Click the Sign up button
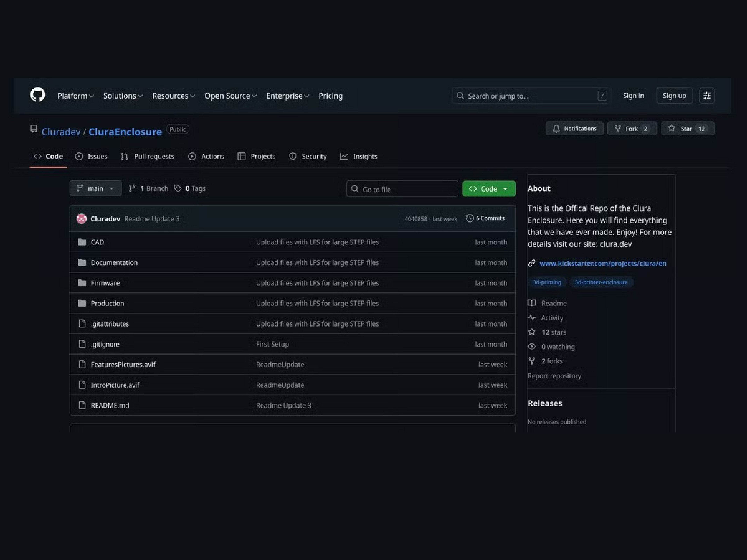The image size is (747, 560). click(x=674, y=96)
